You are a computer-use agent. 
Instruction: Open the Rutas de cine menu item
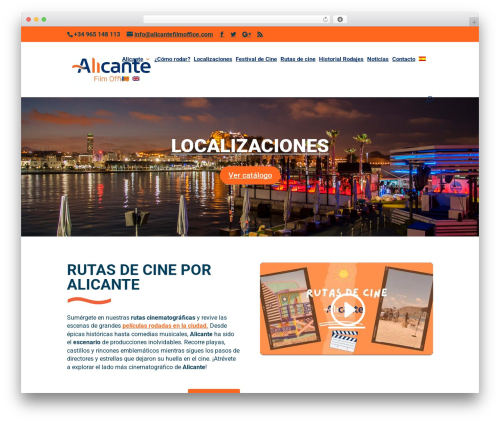click(298, 59)
